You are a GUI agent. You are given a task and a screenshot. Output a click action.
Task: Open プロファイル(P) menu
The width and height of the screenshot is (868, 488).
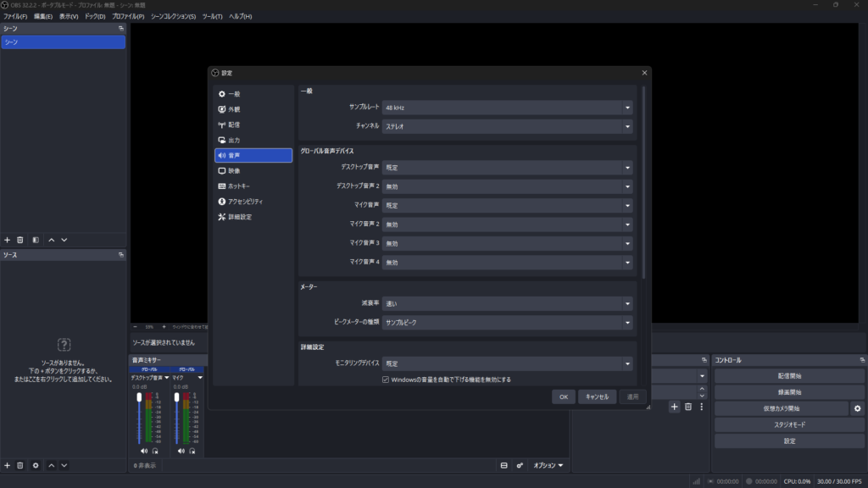[128, 17]
